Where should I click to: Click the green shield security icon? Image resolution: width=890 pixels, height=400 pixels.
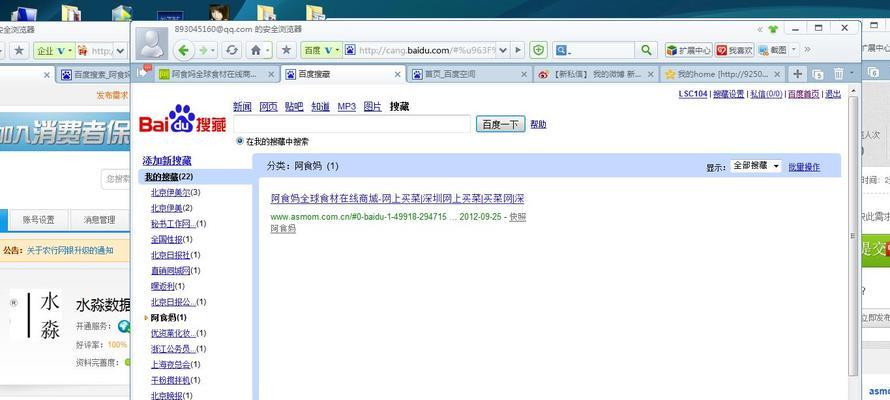click(x=538, y=50)
